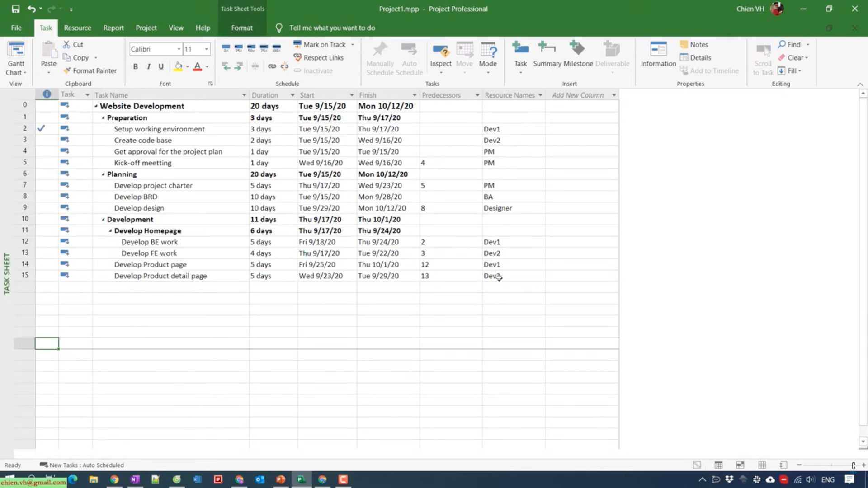Viewport: 868px width, 488px height.
Task: Insert a Milestone from the ribbon
Action: coord(577,54)
